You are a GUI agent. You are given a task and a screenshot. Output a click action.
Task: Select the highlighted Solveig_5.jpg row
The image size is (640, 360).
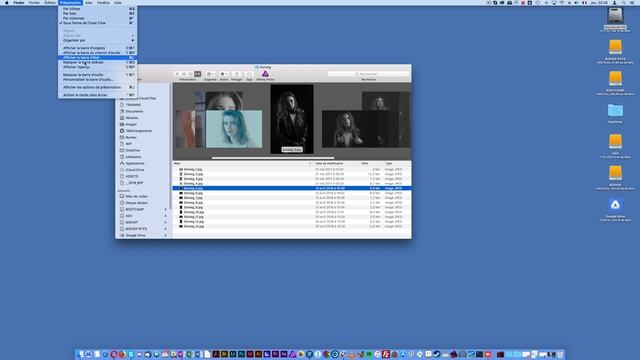pos(292,188)
